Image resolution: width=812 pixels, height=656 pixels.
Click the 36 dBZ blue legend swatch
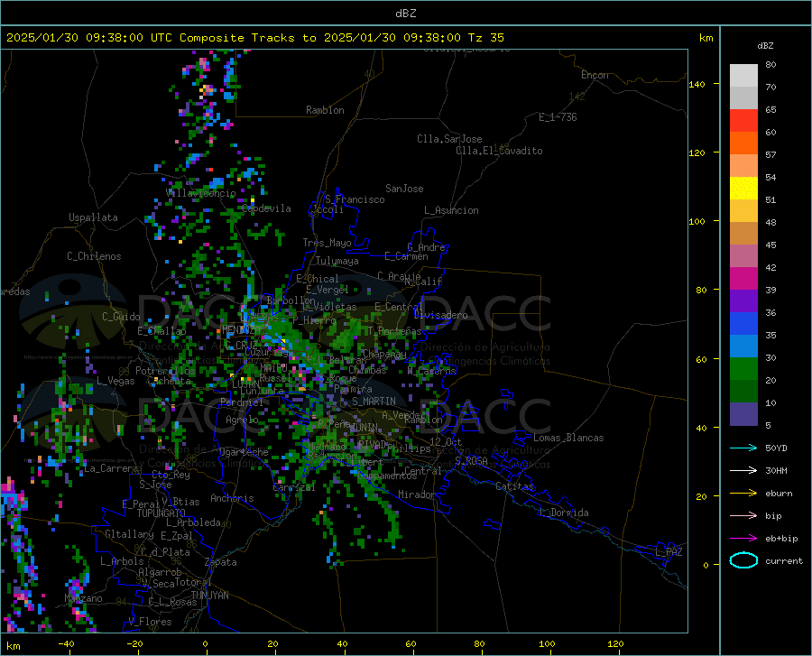tap(743, 324)
